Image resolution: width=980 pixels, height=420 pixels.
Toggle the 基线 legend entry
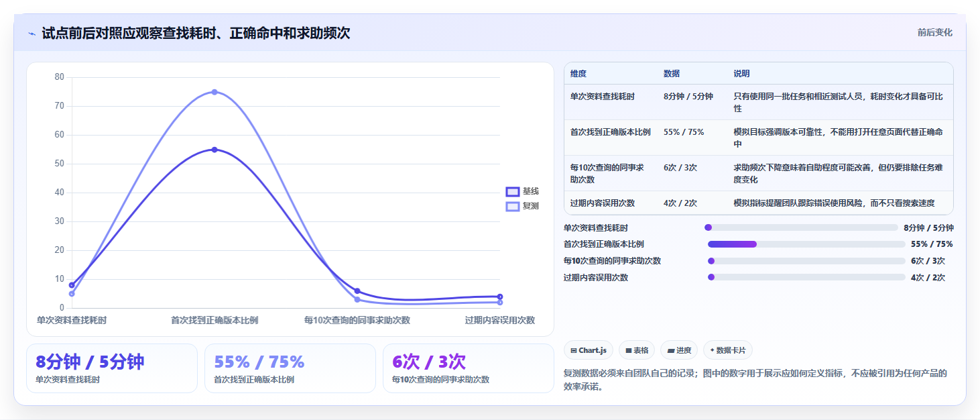tap(523, 191)
